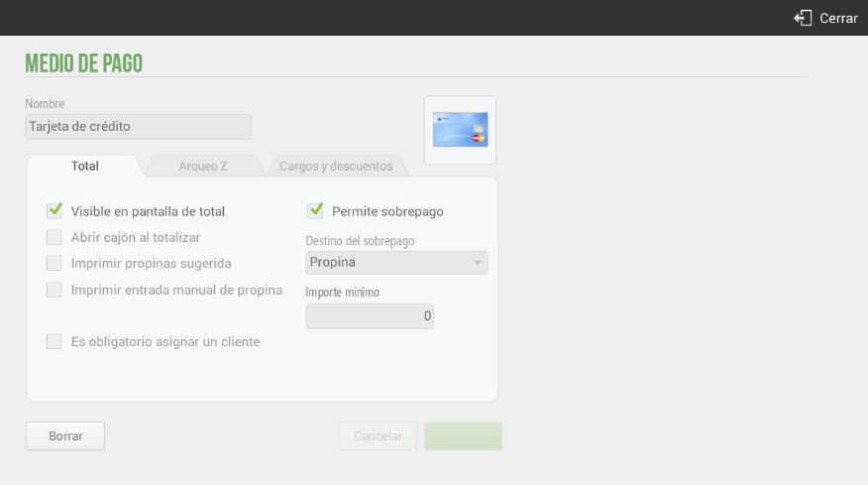Viewport: 868px width, 485px height.
Task: Open the Cargos y descuentos tab
Action: click(336, 166)
